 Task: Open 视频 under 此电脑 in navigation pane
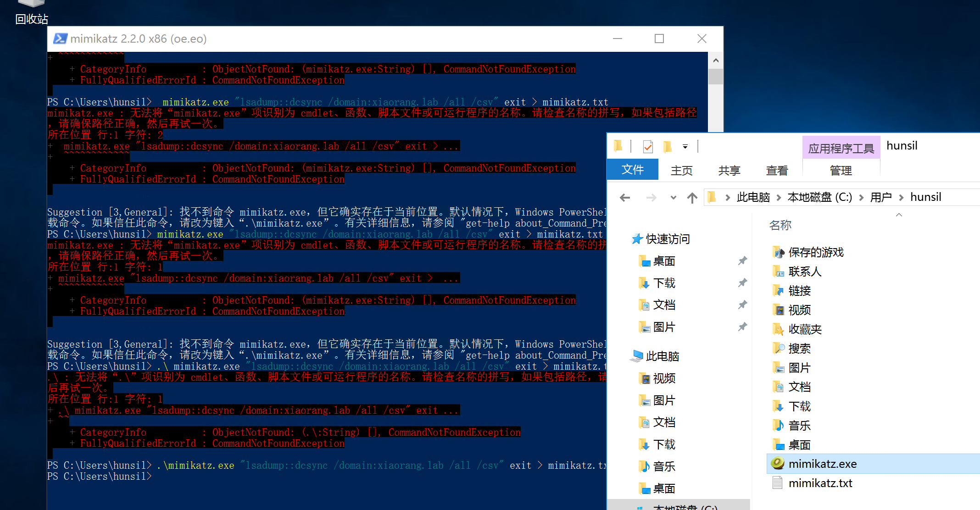coord(657,378)
